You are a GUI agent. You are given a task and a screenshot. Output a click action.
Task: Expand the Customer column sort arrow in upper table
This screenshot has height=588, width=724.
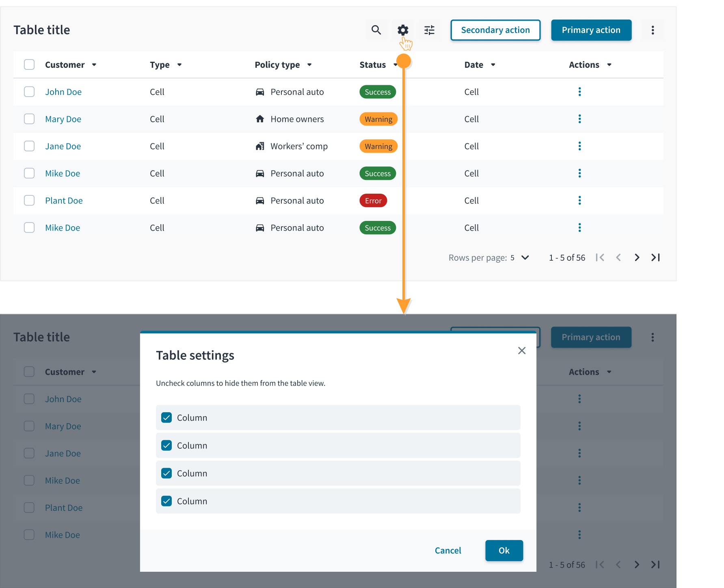point(94,65)
